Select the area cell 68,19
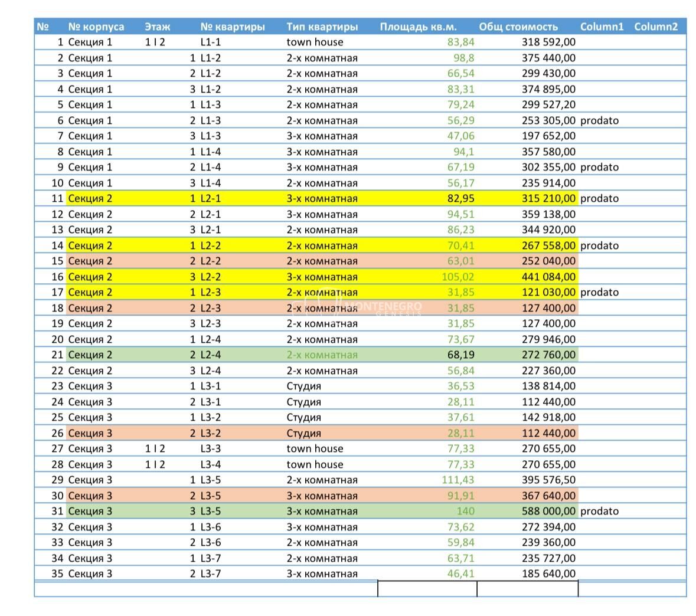 click(460, 355)
